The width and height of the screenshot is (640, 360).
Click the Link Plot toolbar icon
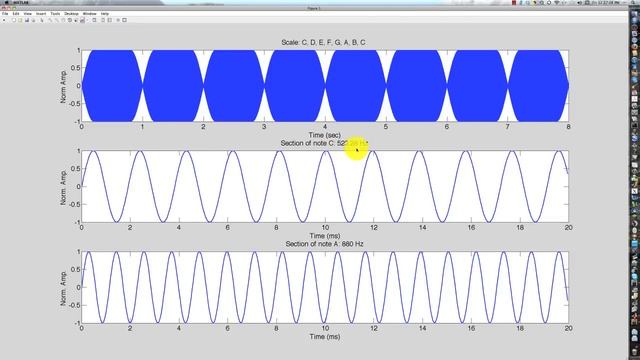pos(94,20)
